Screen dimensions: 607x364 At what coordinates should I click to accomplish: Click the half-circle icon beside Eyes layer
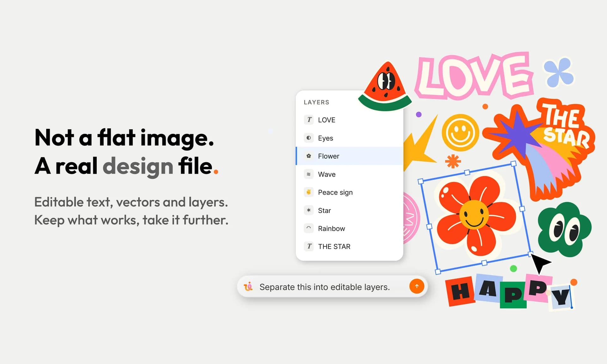click(x=309, y=138)
